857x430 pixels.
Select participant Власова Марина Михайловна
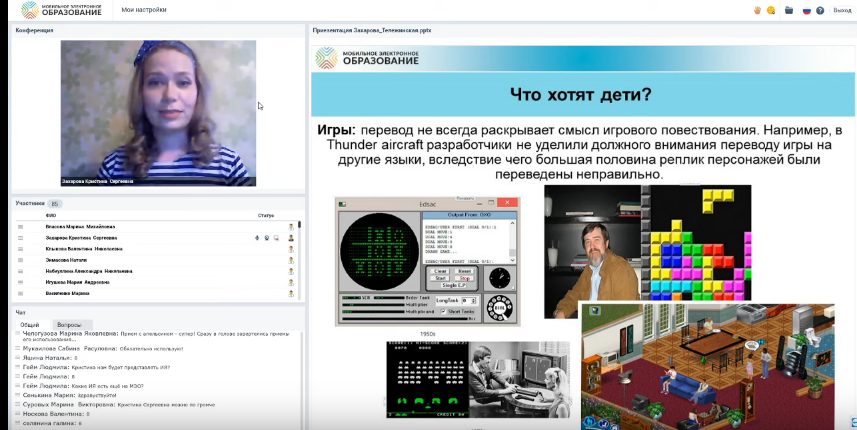coord(80,227)
